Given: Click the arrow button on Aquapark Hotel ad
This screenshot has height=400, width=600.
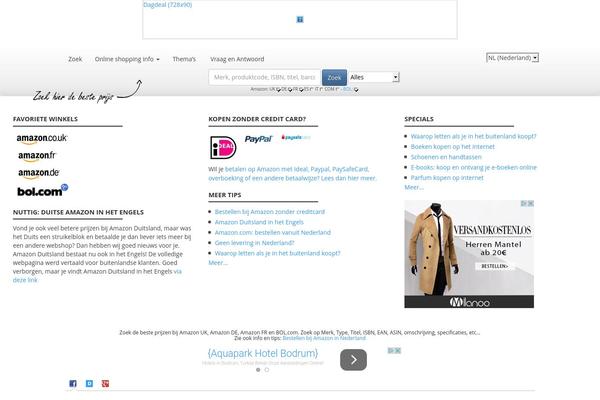Looking at the screenshot, I should pyautogui.click(x=353, y=360).
